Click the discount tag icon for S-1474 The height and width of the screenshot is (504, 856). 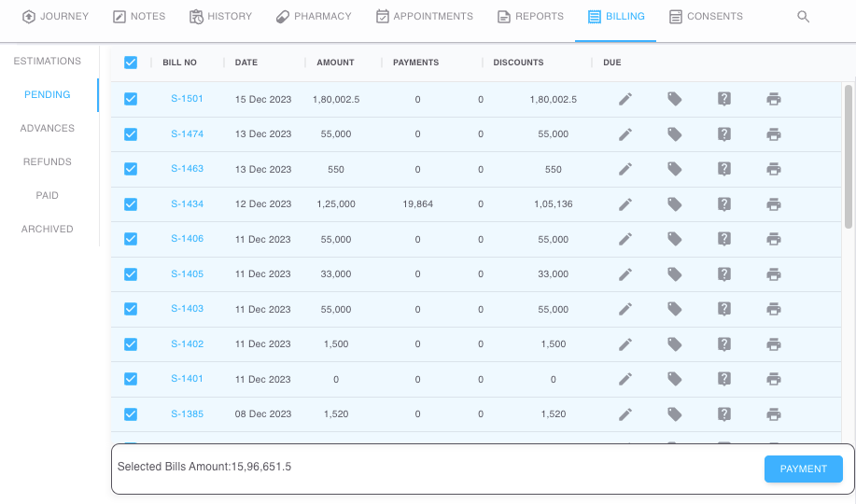pyautogui.click(x=675, y=134)
